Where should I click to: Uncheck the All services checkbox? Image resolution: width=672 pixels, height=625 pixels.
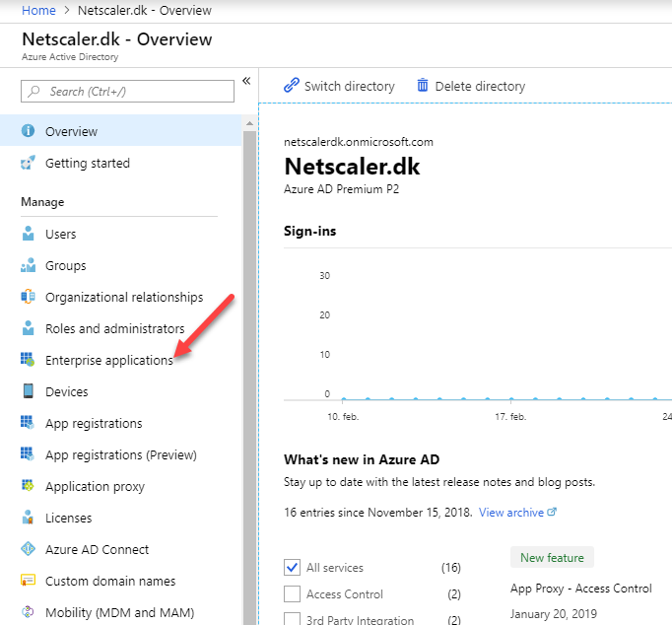tap(292, 567)
